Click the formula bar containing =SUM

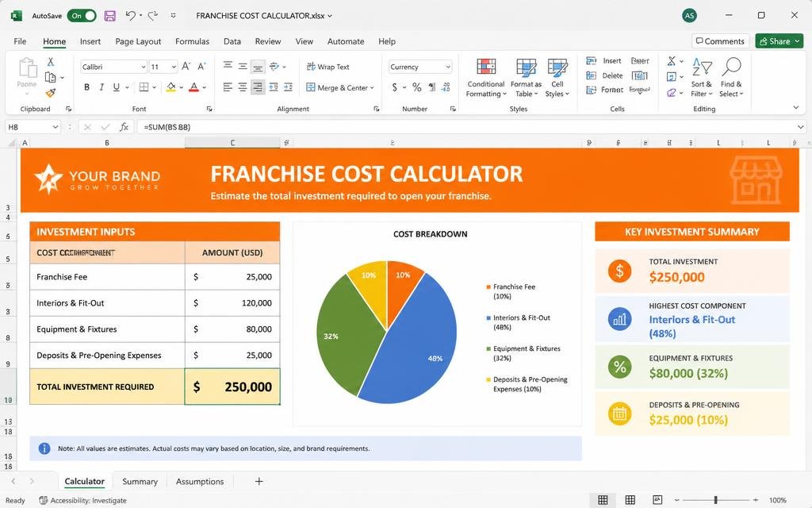(x=466, y=127)
